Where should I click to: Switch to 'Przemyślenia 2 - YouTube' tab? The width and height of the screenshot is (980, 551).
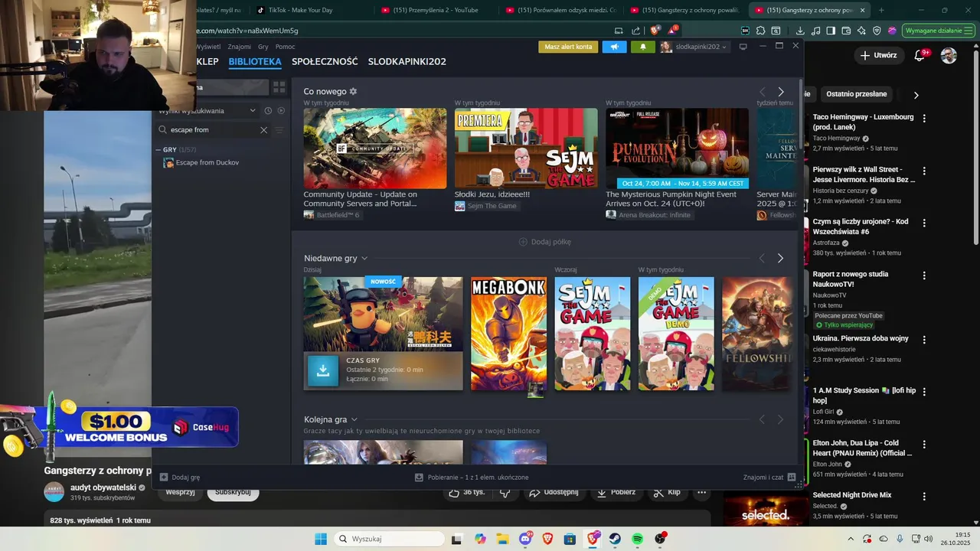click(x=435, y=10)
